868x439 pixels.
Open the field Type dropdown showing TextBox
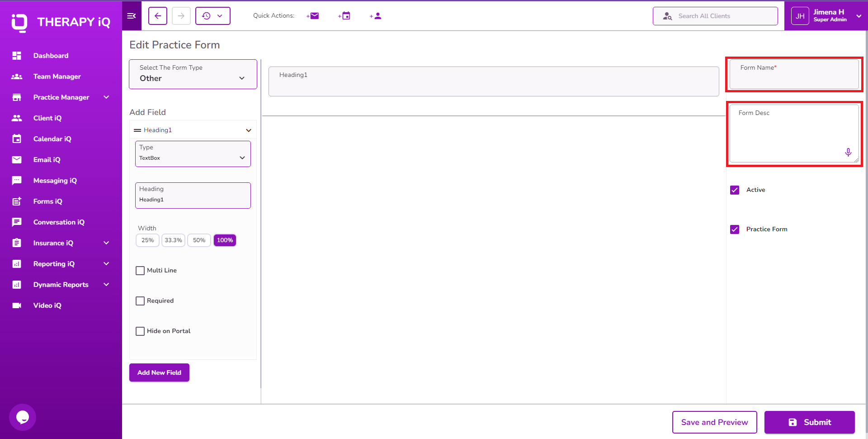[x=193, y=154]
